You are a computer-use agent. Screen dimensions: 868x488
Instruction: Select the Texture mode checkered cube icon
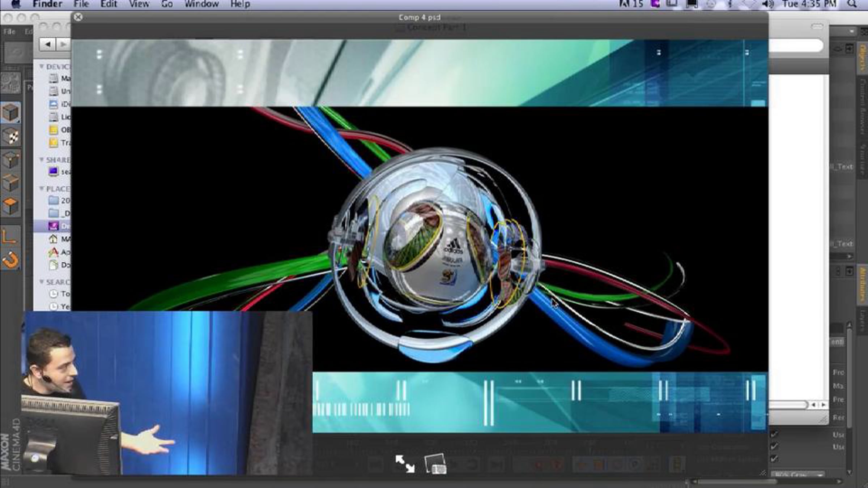point(10,136)
